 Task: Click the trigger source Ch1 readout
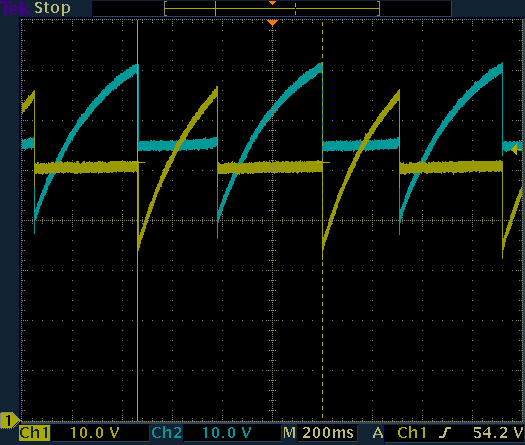pyautogui.click(x=412, y=433)
